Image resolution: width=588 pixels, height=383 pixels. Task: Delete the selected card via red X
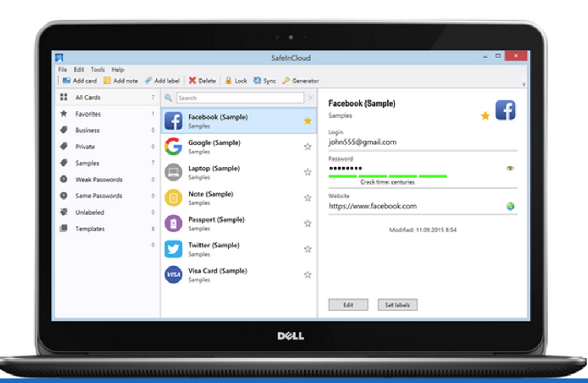click(x=193, y=81)
